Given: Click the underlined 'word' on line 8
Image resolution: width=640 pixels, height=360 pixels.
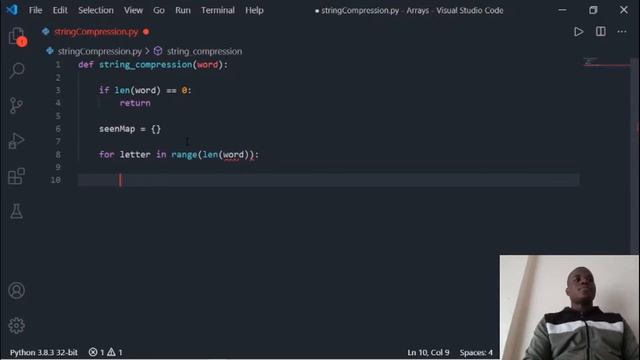Looking at the screenshot, I should (233, 155).
